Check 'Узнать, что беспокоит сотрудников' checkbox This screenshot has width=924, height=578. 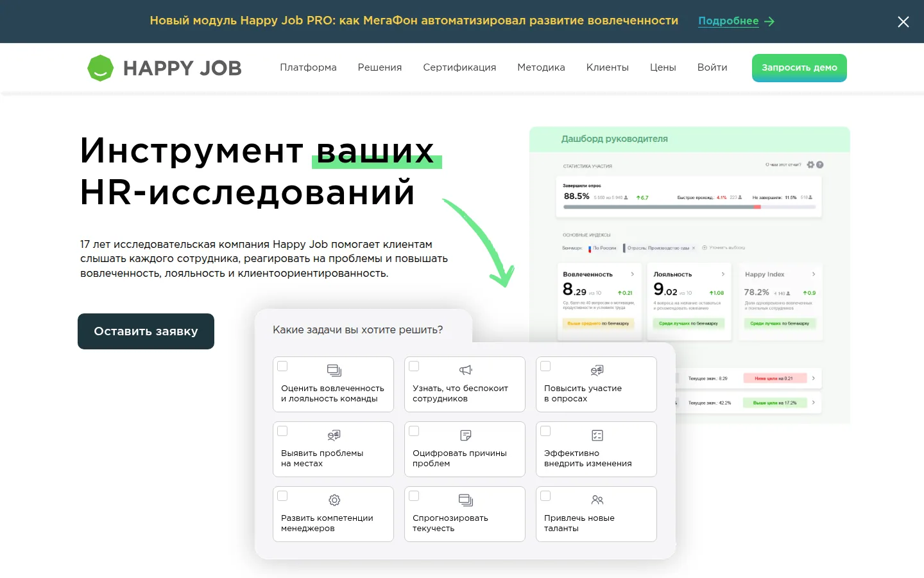[x=414, y=366]
